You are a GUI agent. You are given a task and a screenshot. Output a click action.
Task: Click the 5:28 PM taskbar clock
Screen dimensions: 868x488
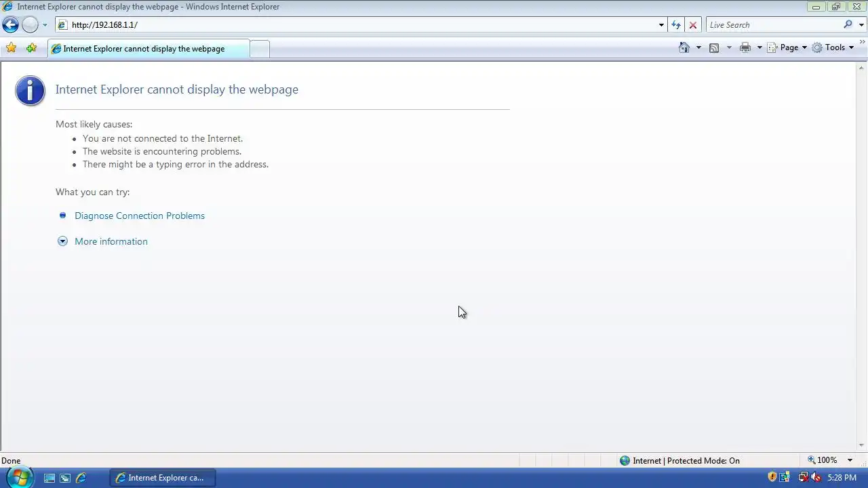click(842, 478)
